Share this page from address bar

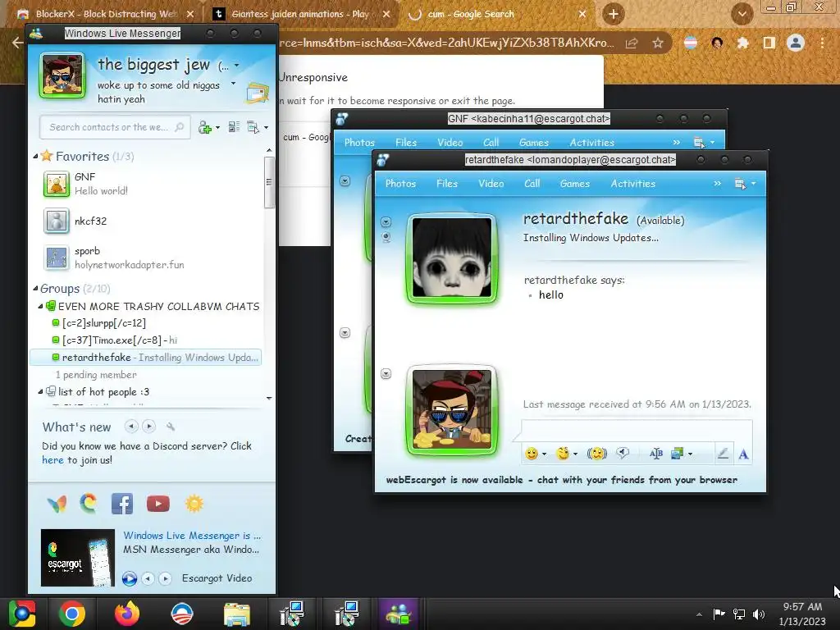(632, 43)
